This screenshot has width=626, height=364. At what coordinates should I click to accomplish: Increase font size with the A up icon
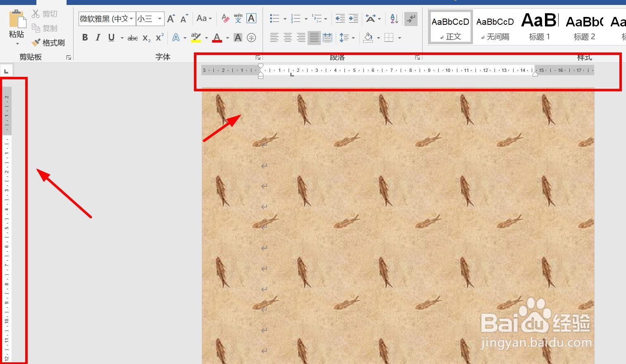click(171, 19)
